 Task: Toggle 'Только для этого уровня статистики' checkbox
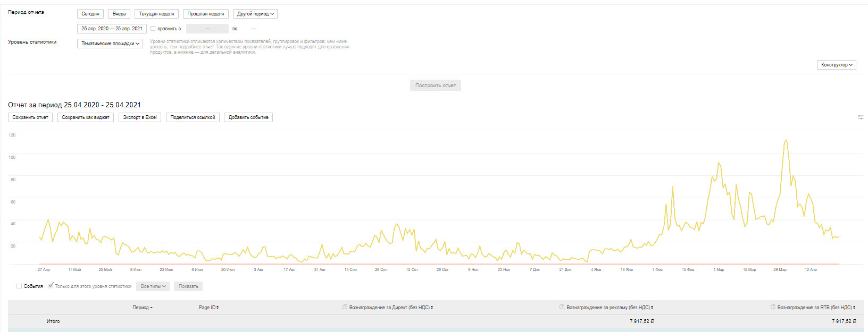[51, 286]
